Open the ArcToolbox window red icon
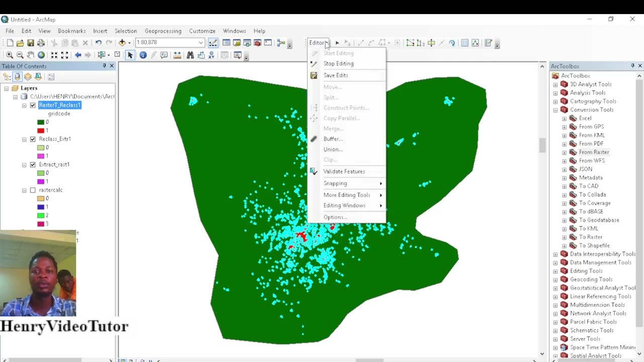Image resolution: width=644 pixels, height=362 pixels. tap(258, 43)
